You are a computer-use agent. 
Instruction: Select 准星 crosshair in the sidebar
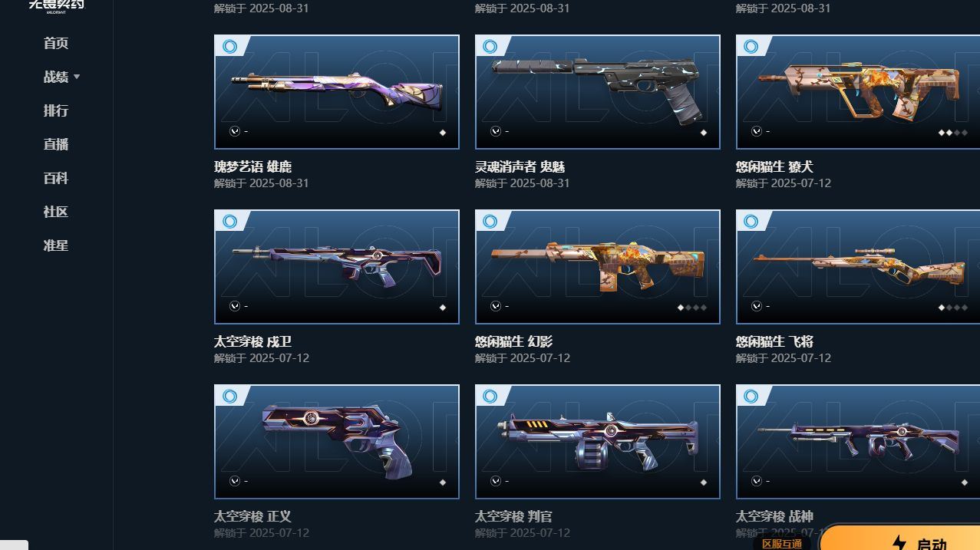[56, 245]
